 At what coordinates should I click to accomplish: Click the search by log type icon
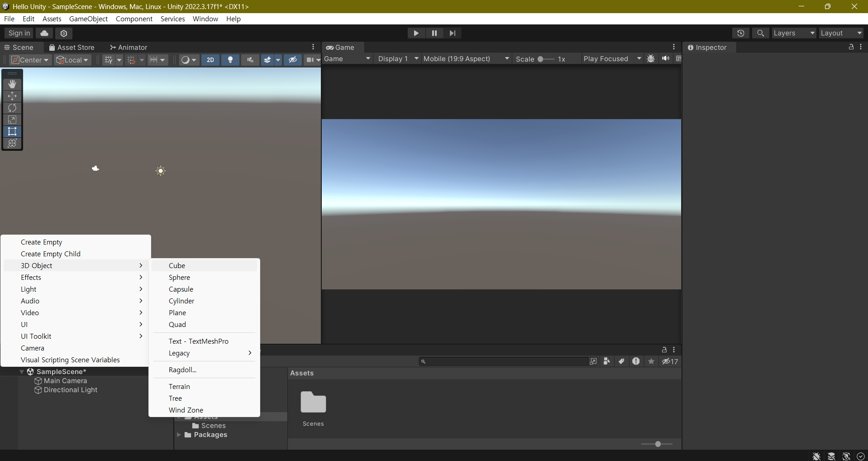click(636, 361)
